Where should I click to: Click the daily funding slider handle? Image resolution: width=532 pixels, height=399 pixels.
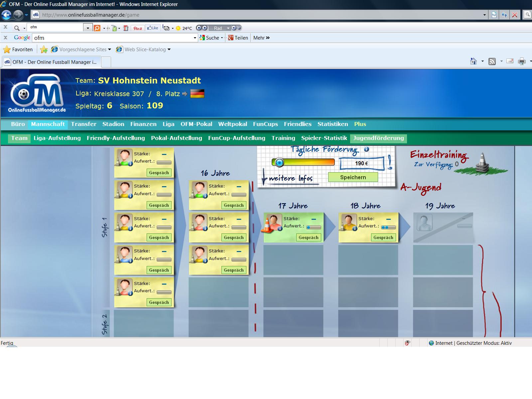point(279,162)
